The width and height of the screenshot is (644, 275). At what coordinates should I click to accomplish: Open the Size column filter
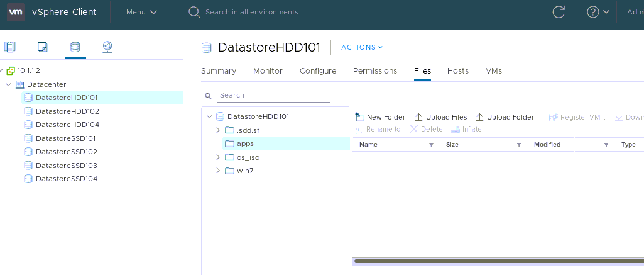519,145
